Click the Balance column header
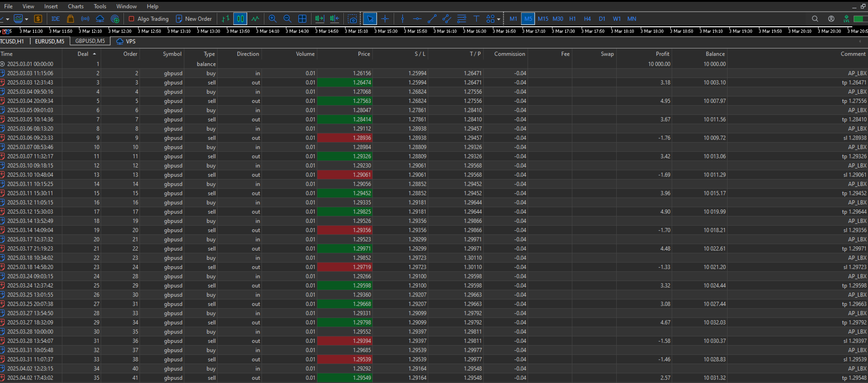The height and width of the screenshot is (383, 868). point(715,54)
